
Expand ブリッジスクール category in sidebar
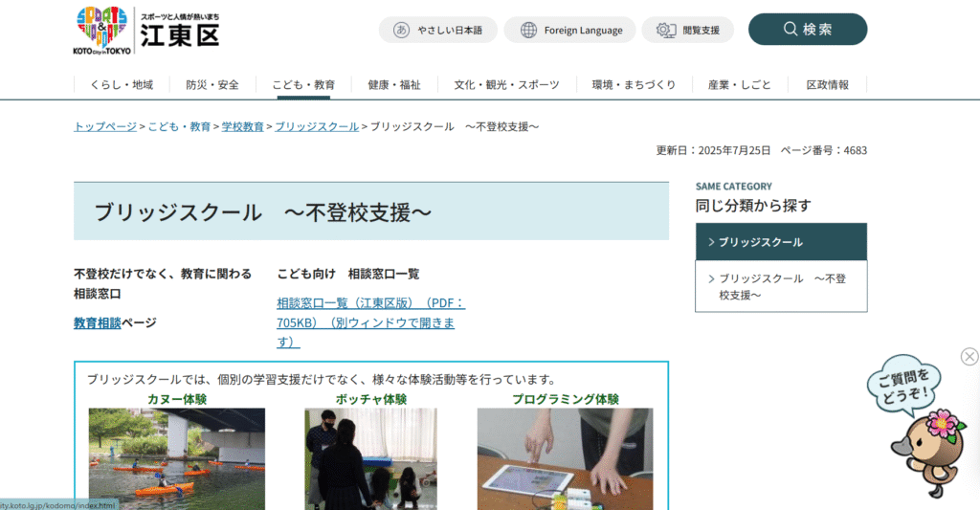pos(781,242)
